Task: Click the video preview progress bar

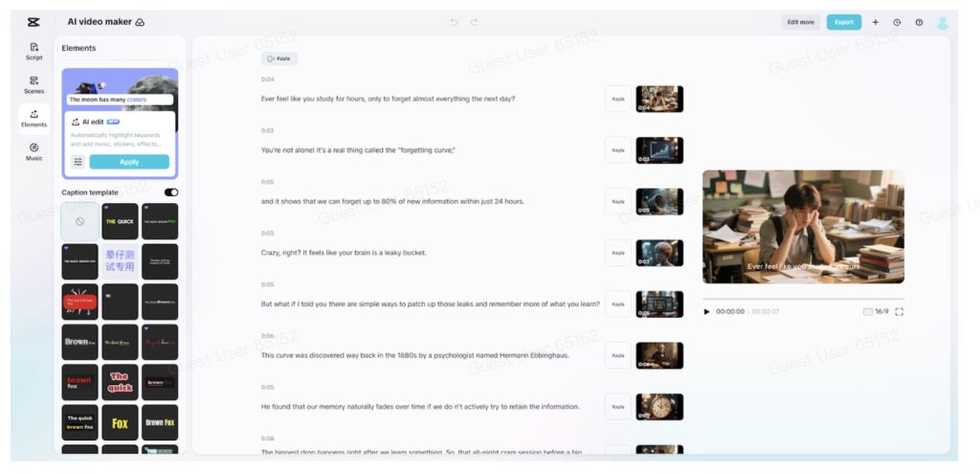Action: [802, 299]
